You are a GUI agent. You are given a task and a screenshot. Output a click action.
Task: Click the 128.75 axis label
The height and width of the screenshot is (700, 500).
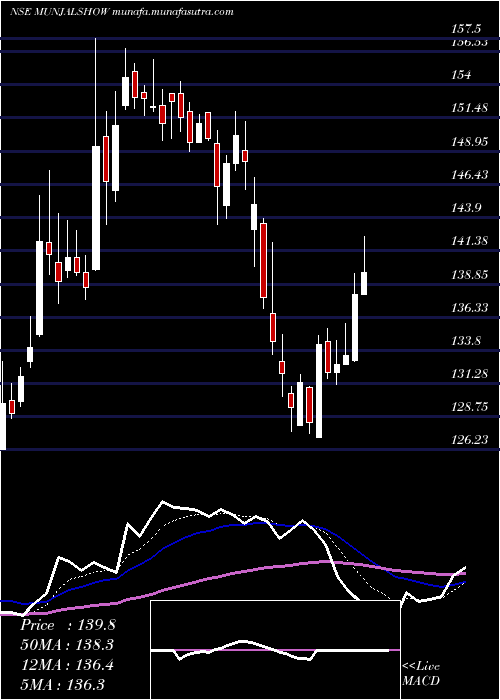tap(469, 407)
